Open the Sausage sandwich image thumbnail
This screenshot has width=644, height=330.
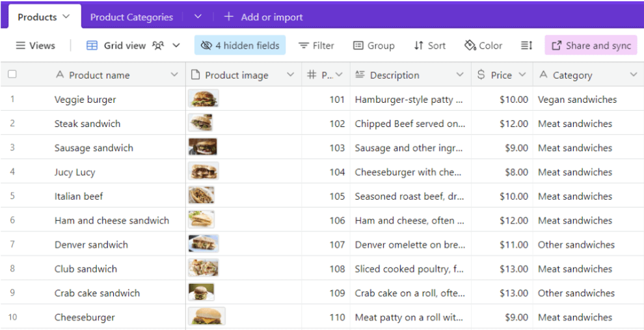coord(203,146)
